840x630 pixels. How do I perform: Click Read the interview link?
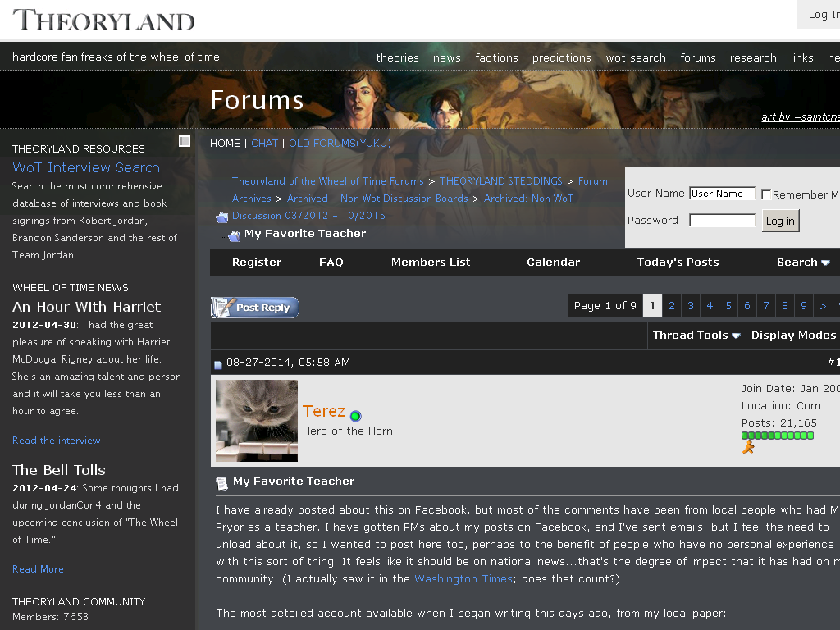(x=57, y=441)
